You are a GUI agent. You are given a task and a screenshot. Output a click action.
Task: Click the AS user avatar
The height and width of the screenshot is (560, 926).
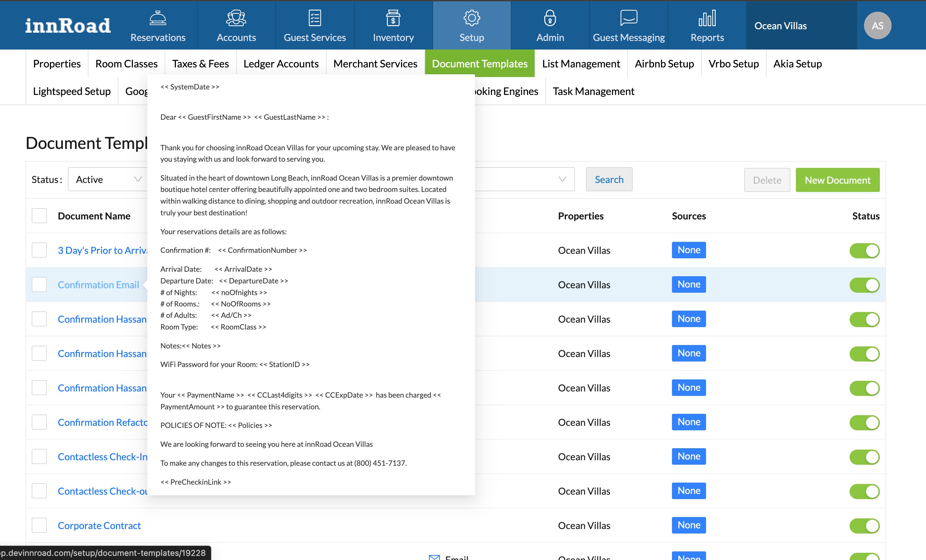(877, 25)
